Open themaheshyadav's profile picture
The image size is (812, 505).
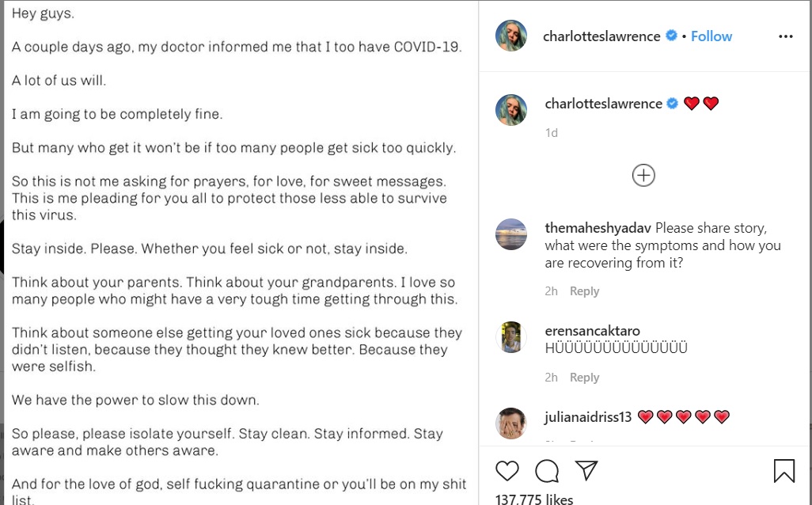(511, 234)
